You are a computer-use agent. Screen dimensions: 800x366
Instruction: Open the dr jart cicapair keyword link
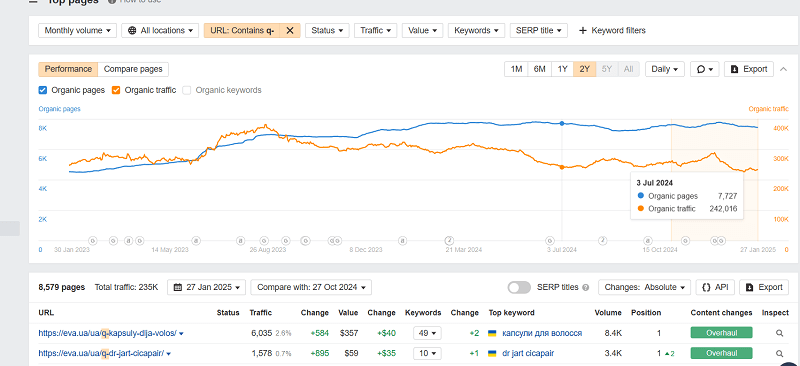[x=528, y=353]
